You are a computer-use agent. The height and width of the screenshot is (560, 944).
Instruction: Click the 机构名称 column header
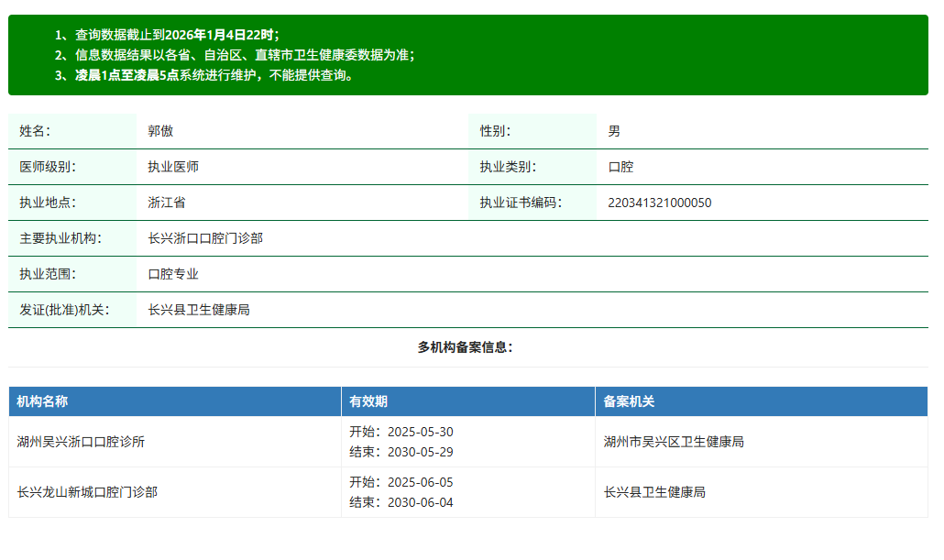point(42,401)
